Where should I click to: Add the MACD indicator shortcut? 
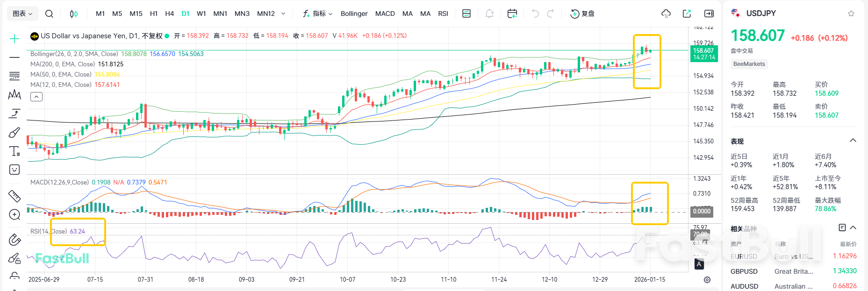pyautogui.click(x=385, y=14)
